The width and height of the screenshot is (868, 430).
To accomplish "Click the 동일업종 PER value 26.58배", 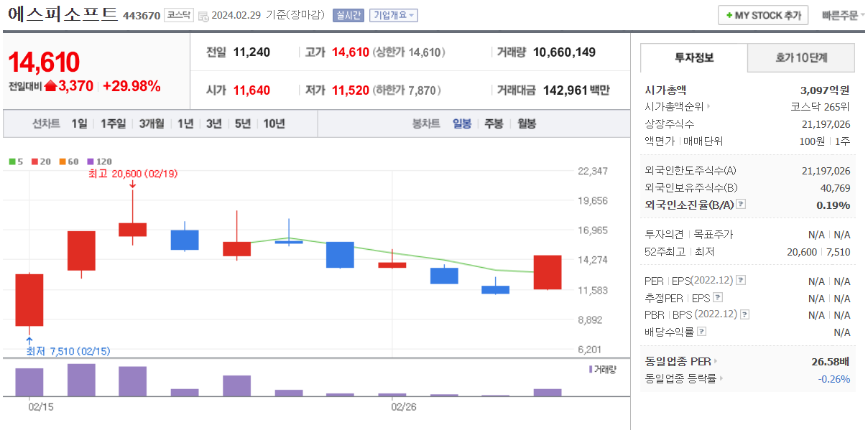I will click(831, 361).
